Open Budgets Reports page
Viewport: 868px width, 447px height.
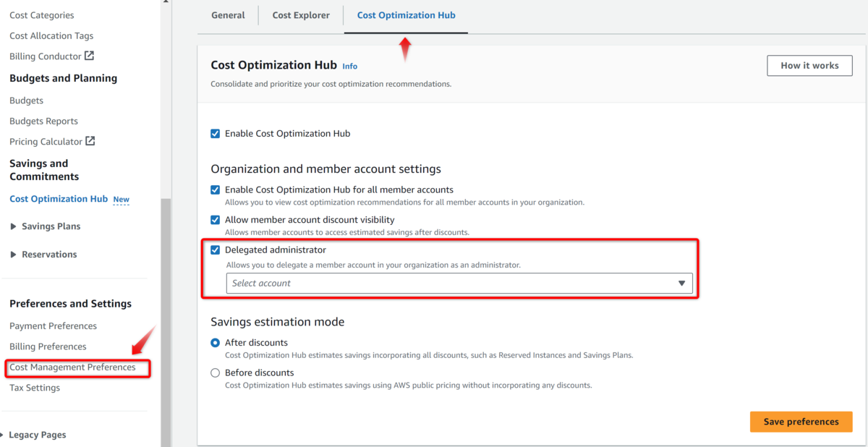pyautogui.click(x=43, y=121)
